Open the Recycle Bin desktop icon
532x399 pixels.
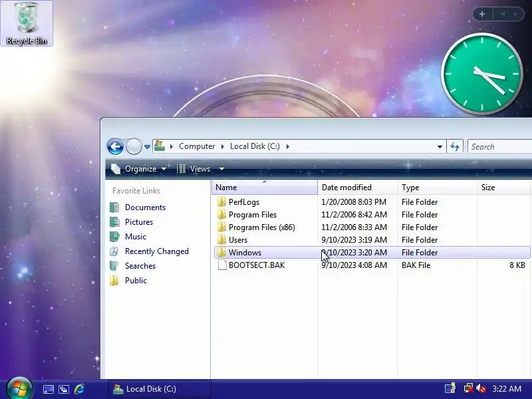pyautogui.click(x=27, y=23)
